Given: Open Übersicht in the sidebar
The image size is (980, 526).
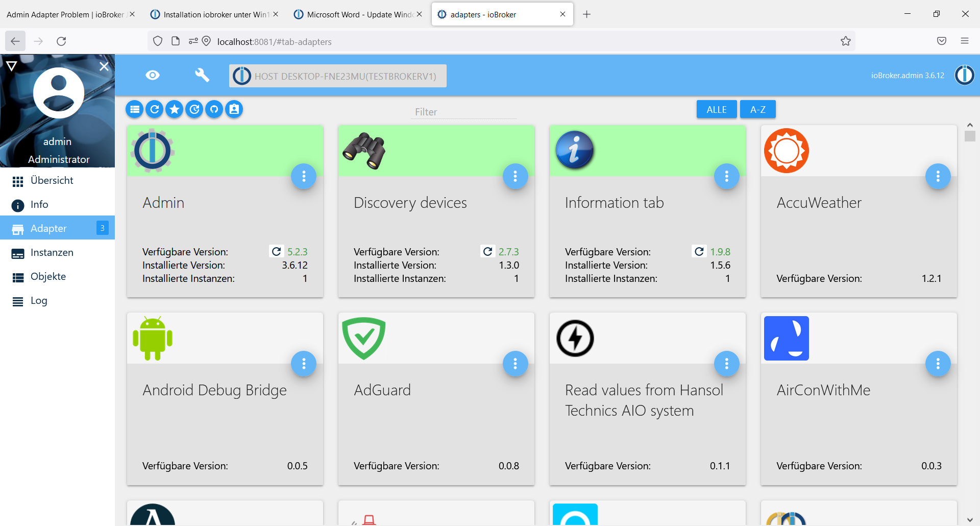Looking at the screenshot, I should pos(57,180).
